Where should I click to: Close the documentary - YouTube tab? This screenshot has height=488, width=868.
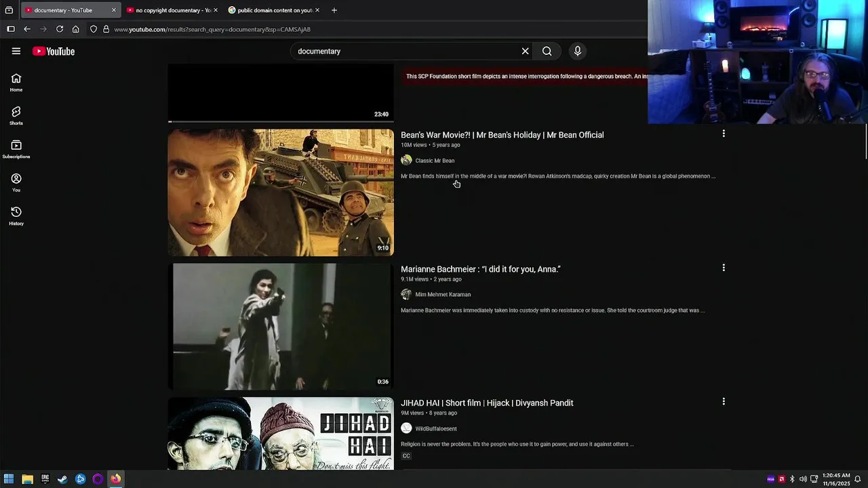pos(113,10)
